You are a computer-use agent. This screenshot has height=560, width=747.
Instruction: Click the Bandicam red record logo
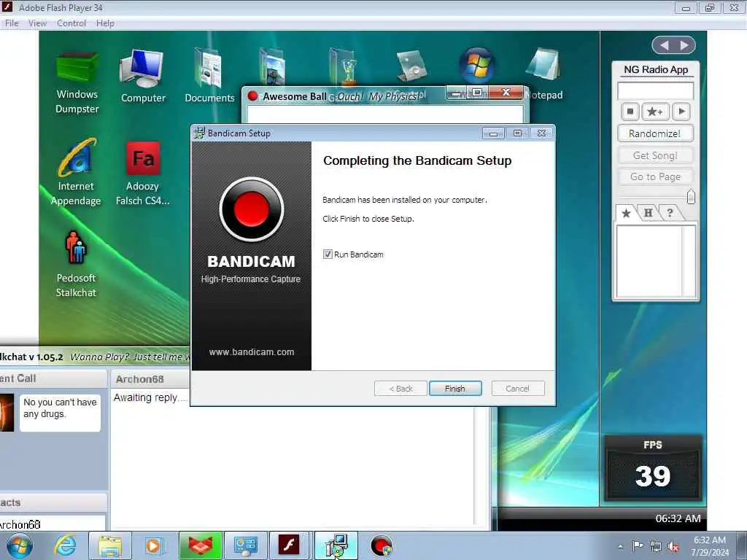(x=252, y=209)
